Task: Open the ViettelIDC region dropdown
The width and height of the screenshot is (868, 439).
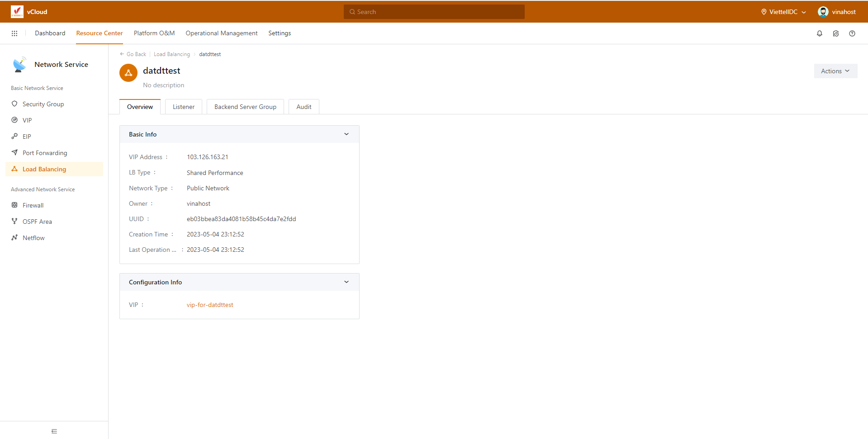Action: pyautogui.click(x=783, y=12)
